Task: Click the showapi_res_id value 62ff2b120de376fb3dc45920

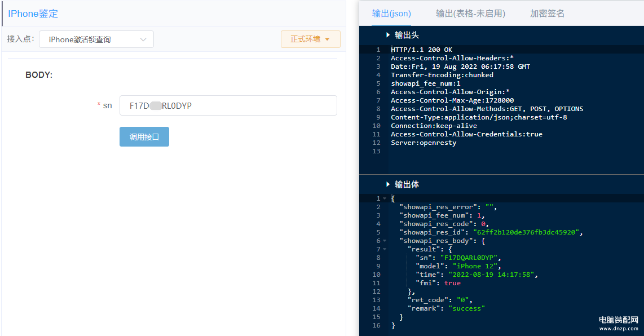Action: (526, 232)
